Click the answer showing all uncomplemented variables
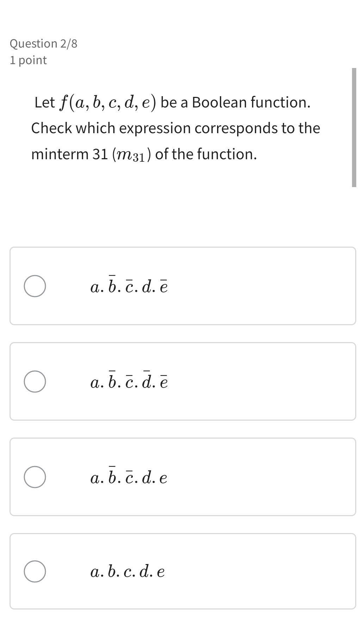Screen dimensions: 364x625 (x=128, y=571)
